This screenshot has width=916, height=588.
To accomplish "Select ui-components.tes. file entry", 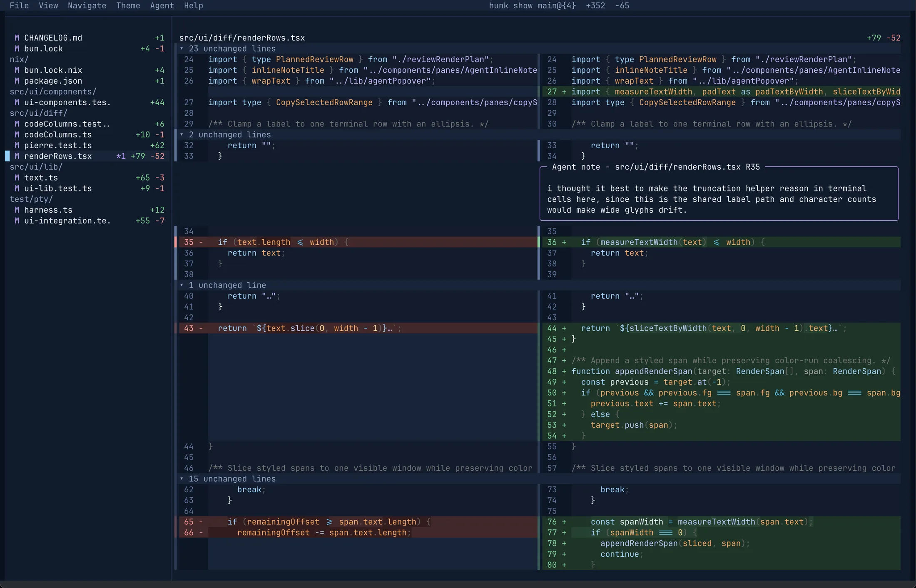I will tap(87, 102).
